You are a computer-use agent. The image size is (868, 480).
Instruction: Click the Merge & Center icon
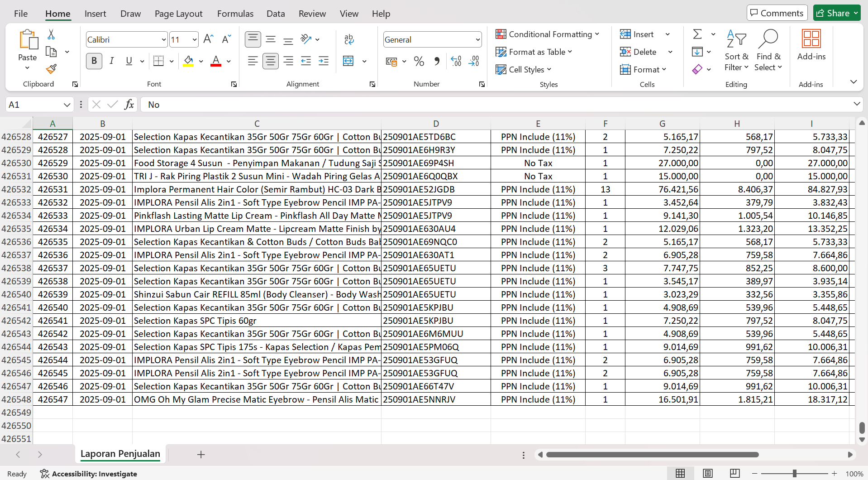348,61
